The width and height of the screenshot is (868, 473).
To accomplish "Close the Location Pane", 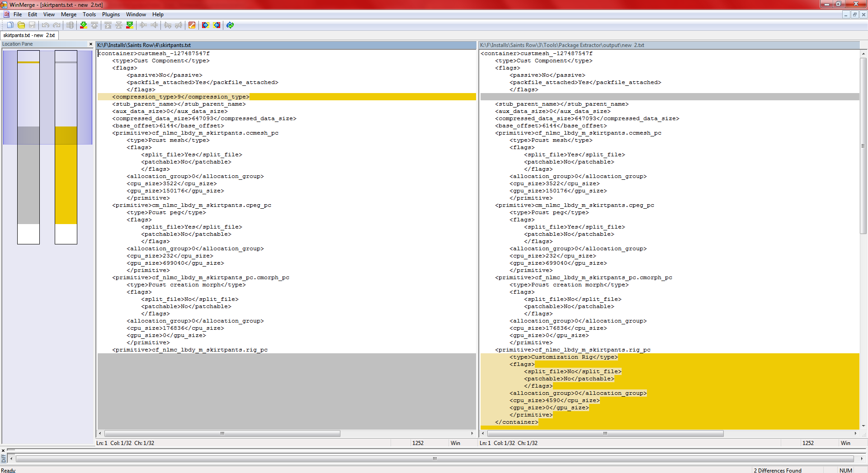I will [x=91, y=44].
